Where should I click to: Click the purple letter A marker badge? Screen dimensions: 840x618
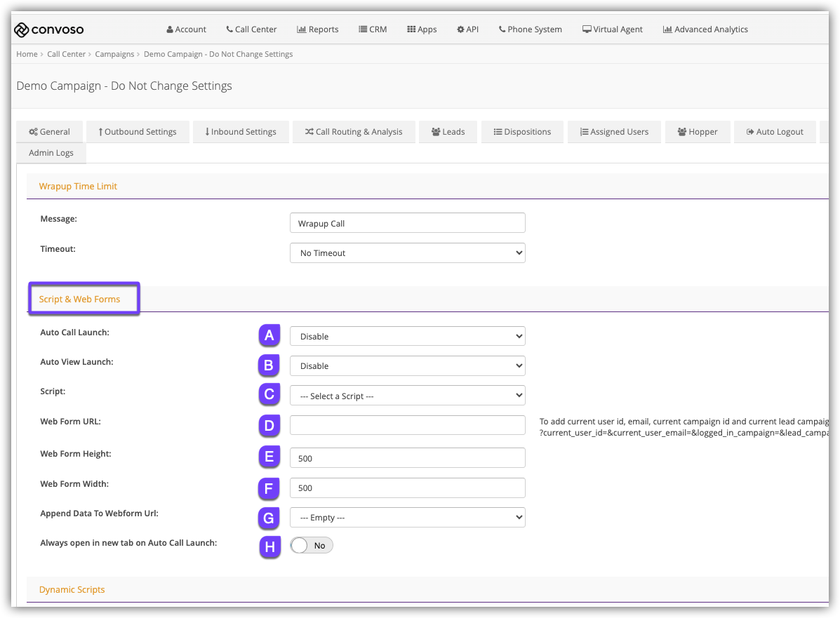pos(269,336)
